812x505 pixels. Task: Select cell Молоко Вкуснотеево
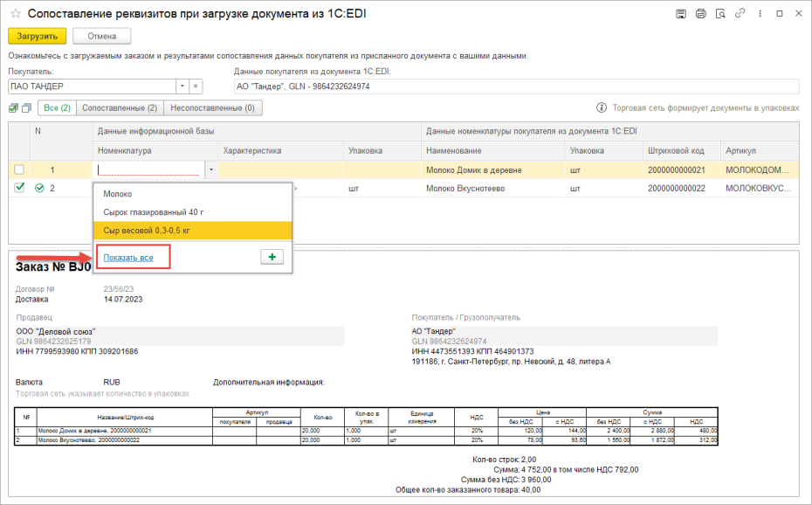tap(493, 189)
